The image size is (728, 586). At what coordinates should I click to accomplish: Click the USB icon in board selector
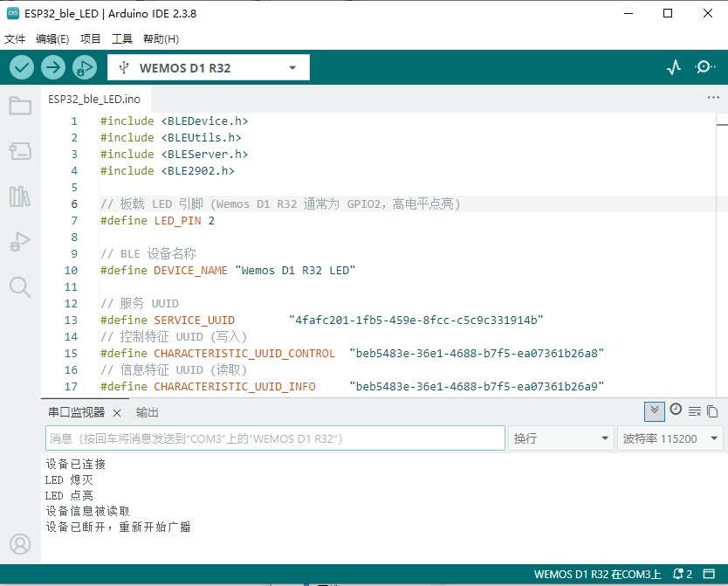tap(123, 68)
